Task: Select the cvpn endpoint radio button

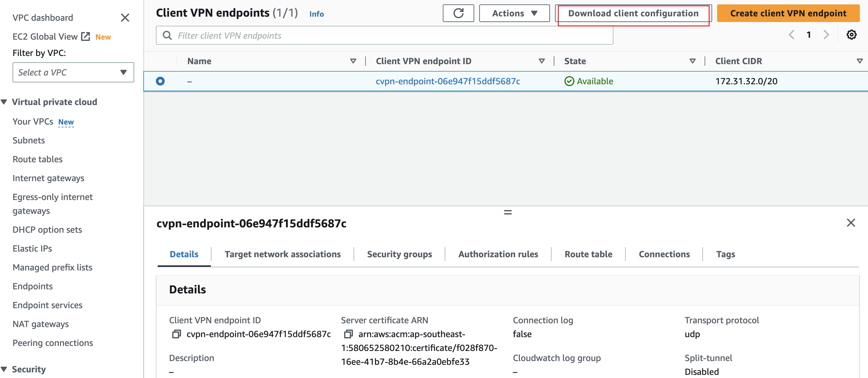Action: [x=160, y=81]
